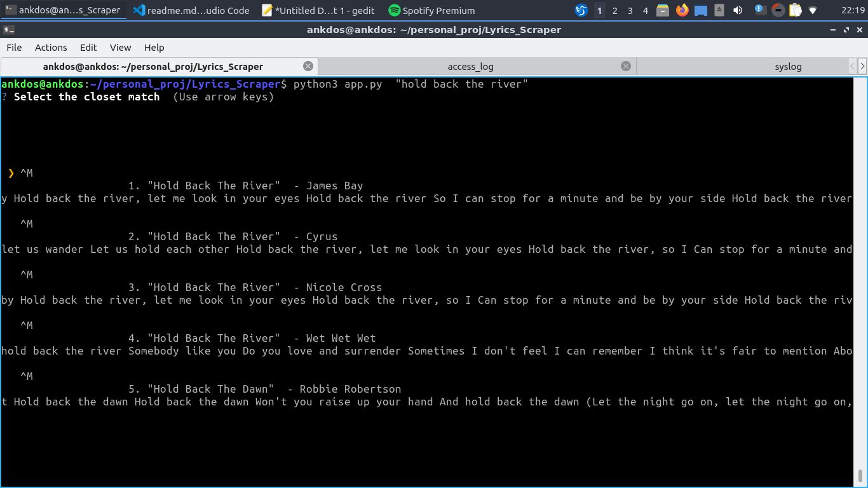Focus the terminal taskbar entry

coord(64,10)
